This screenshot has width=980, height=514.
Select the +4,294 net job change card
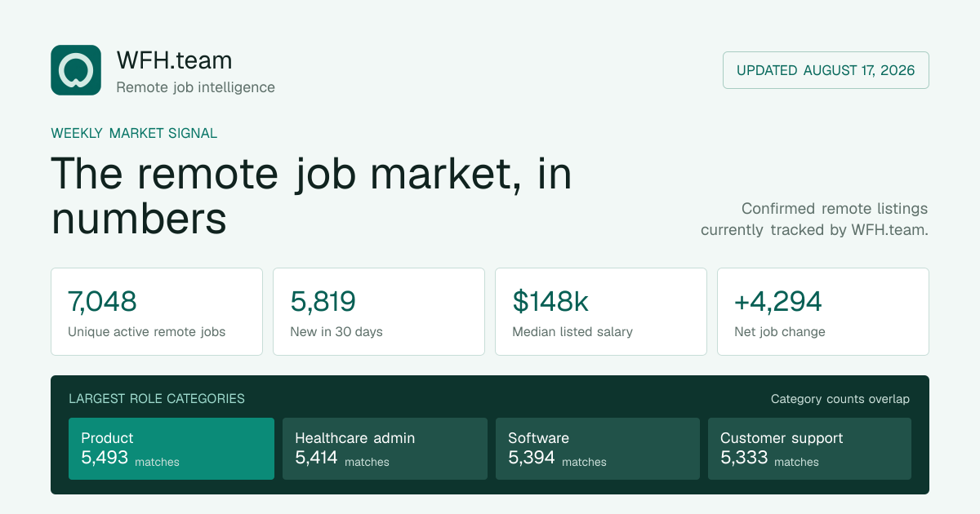(823, 312)
